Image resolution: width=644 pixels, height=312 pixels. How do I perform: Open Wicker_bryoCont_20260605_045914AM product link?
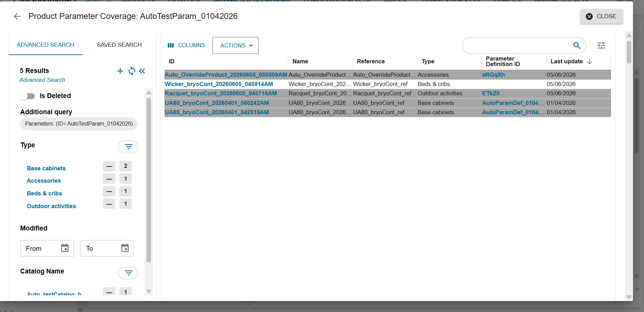click(219, 84)
